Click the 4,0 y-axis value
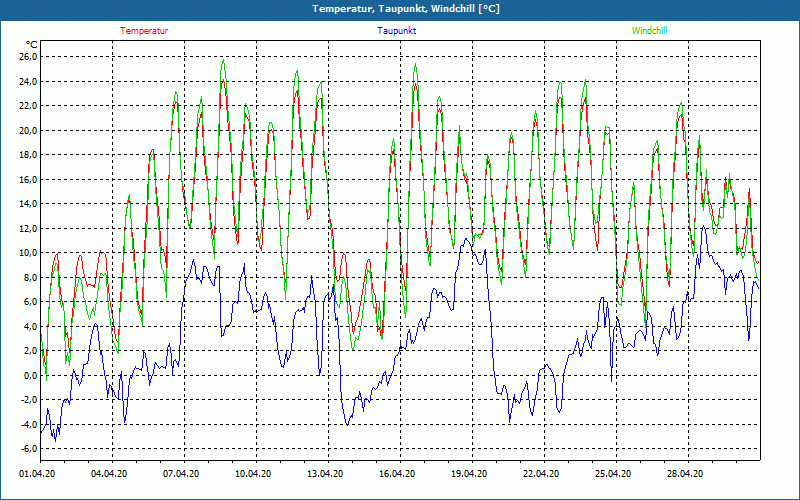Screen dimensions: 800x500 tap(30, 326)
